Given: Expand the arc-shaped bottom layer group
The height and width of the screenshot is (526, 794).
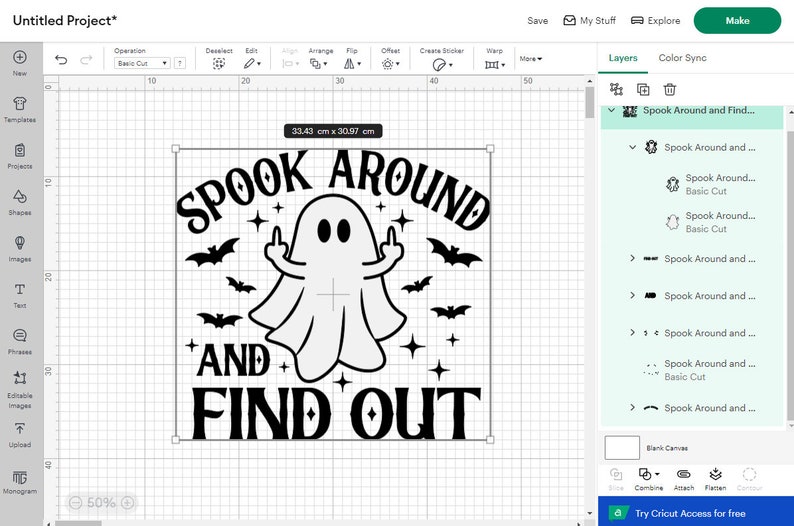Looking at the screenshot, I should pyautogui.click(x=632, y=407).
